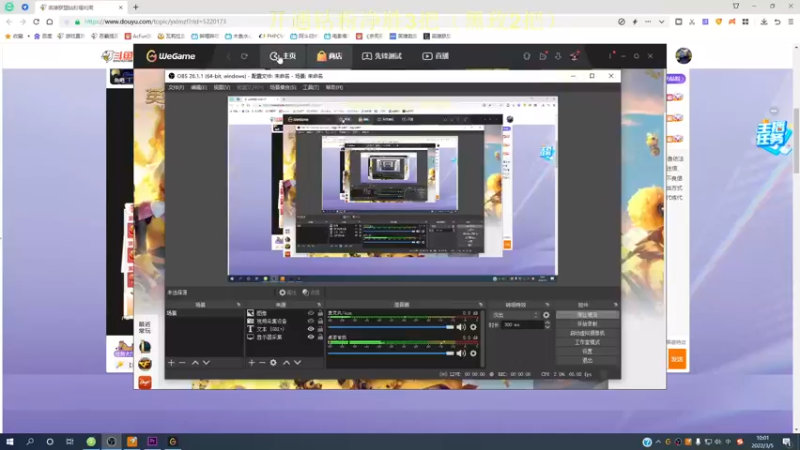Mute the 桌面音频 speaker icon
800x450 pixels.
461,353
